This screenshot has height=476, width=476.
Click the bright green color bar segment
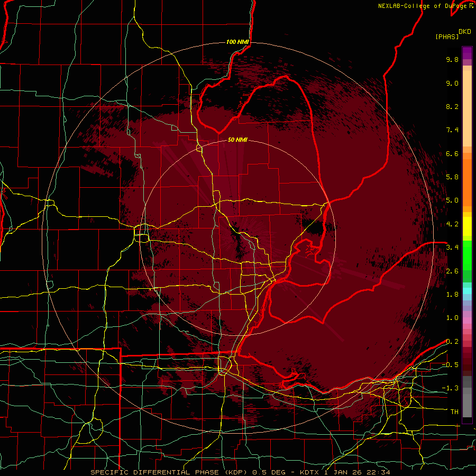pos(467,255)
